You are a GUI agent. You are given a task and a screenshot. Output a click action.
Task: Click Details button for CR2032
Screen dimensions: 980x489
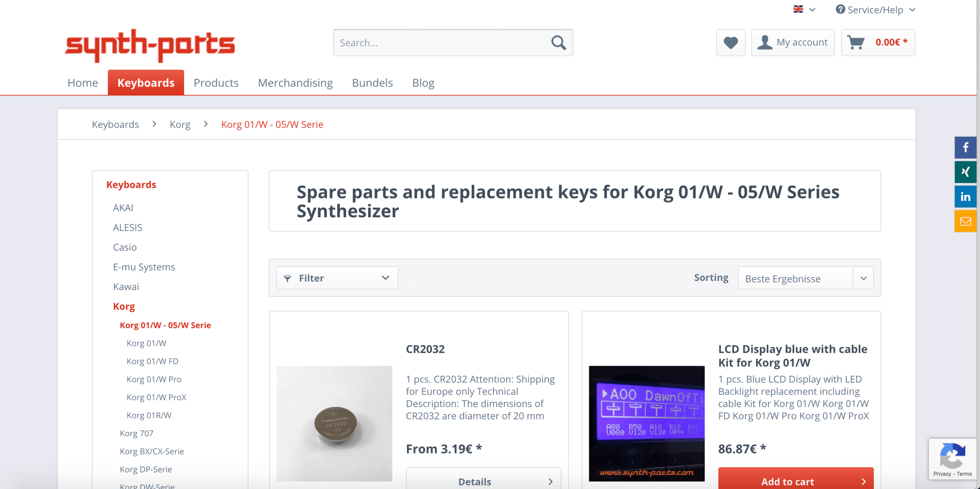tap(483, 478)
